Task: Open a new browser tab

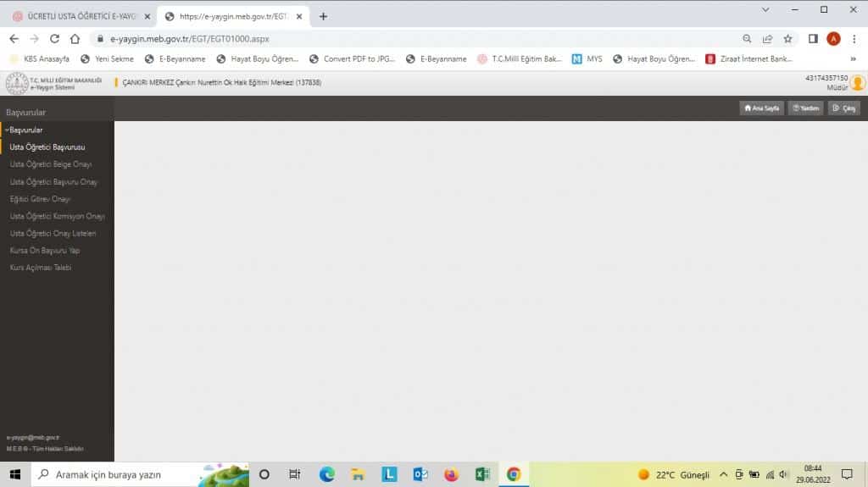Action: tap(323, 16)
